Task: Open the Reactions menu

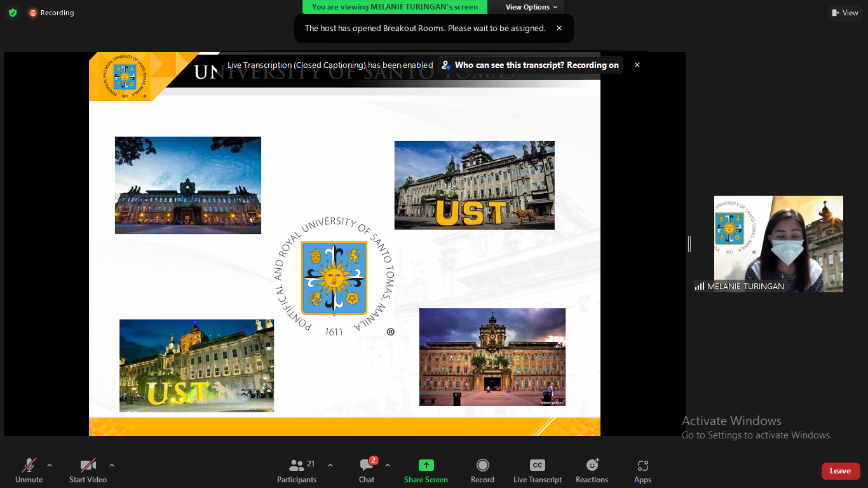Action: click(592, 471)
